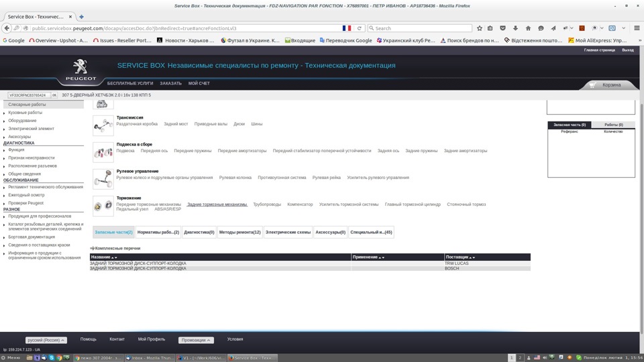
Task: Save page to Pocket icon
Action: tap(502, 28)
